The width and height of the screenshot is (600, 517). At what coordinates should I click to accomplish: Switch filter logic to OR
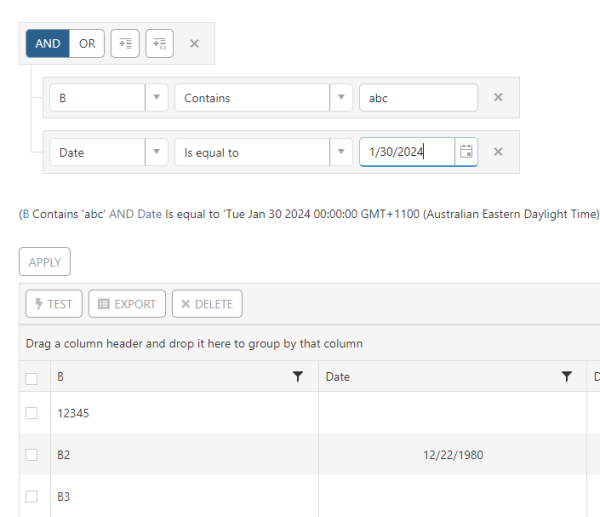coord(87,43)
